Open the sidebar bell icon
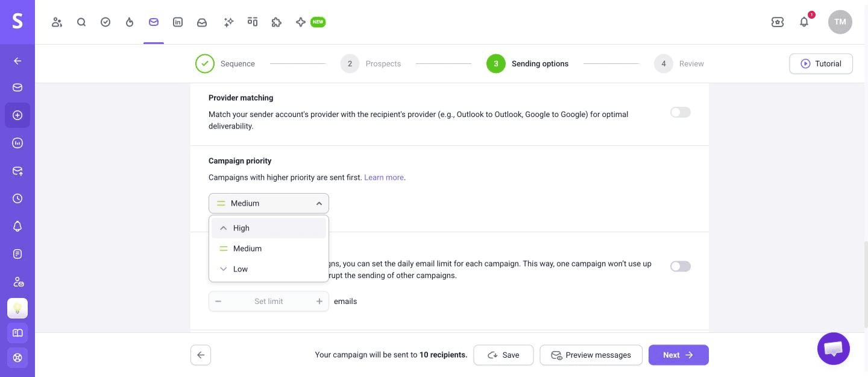This screenshot has width=868, height=377. (x=17, y=226)
